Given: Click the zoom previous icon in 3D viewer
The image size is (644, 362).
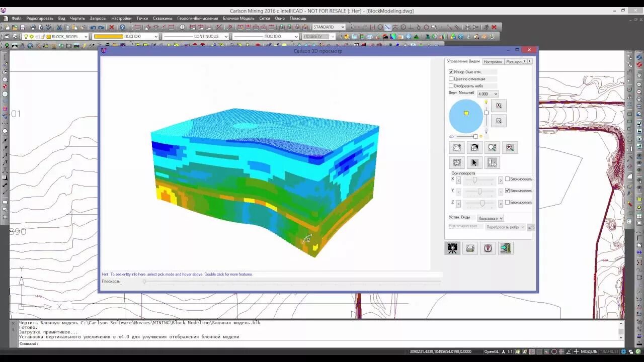Looking at the screenshot, I should (x=510, y=147).
